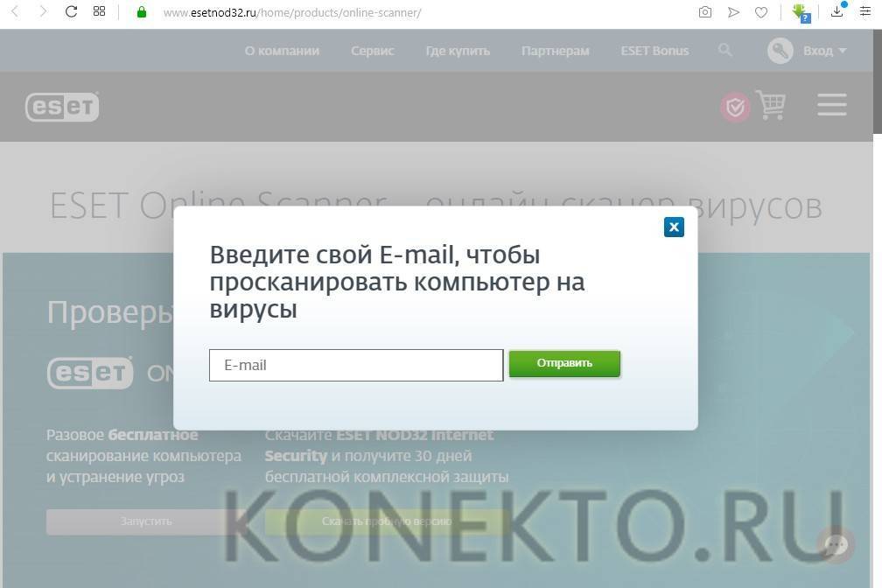
Task: Open the Сервис menu item
Action: 373,51
